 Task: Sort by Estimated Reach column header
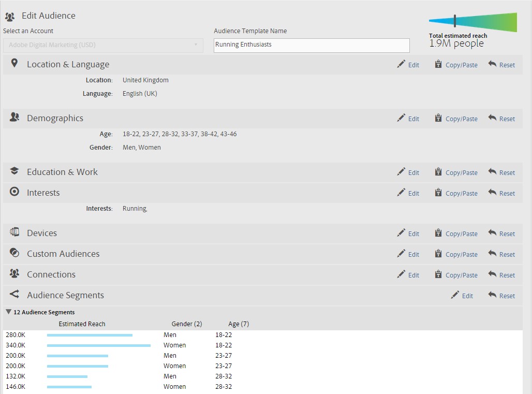point(82,324)
